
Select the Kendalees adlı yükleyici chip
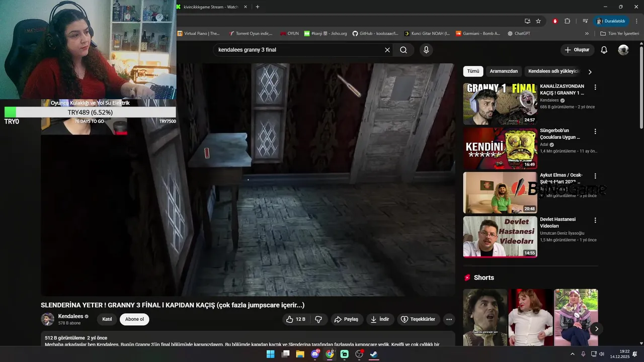554,71
